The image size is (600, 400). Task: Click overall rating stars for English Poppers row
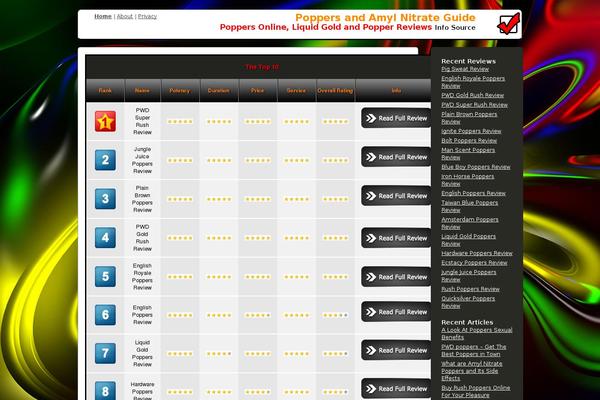(x=335, y=315)
